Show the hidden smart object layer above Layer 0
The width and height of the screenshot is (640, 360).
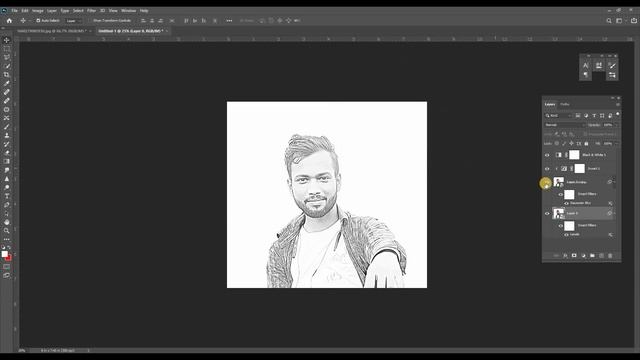(547, 182)
